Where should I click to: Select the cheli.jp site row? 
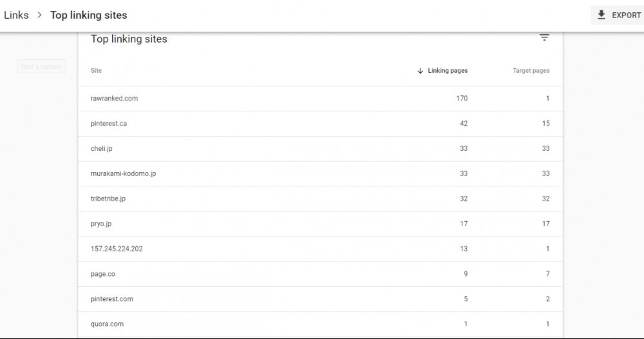(x=102, y=149)
